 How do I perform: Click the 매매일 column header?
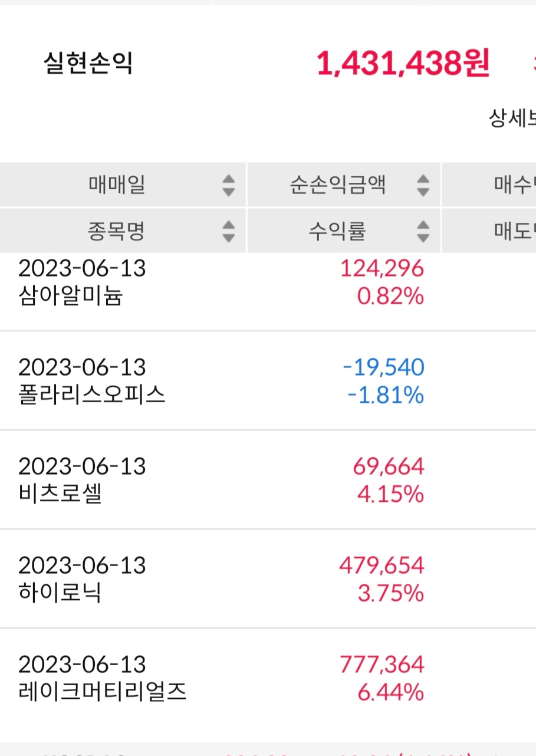click(117, 185)
